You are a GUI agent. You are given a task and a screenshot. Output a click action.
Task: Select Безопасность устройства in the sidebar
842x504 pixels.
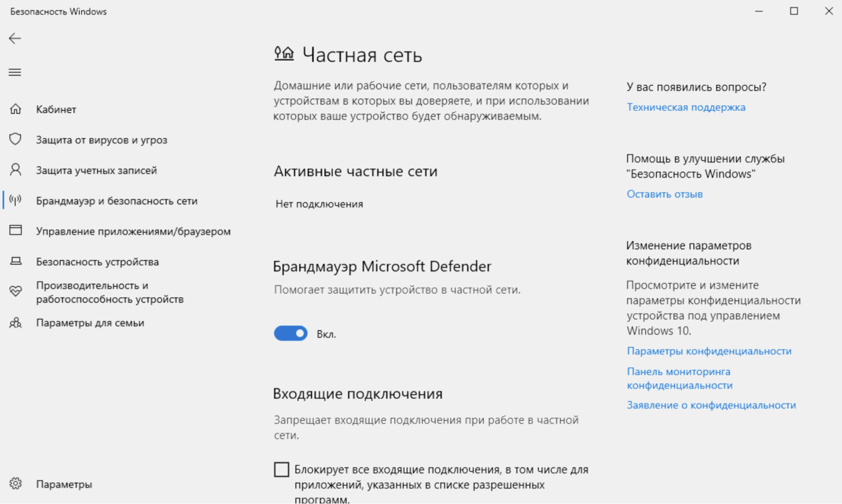[x=97, y=262]
